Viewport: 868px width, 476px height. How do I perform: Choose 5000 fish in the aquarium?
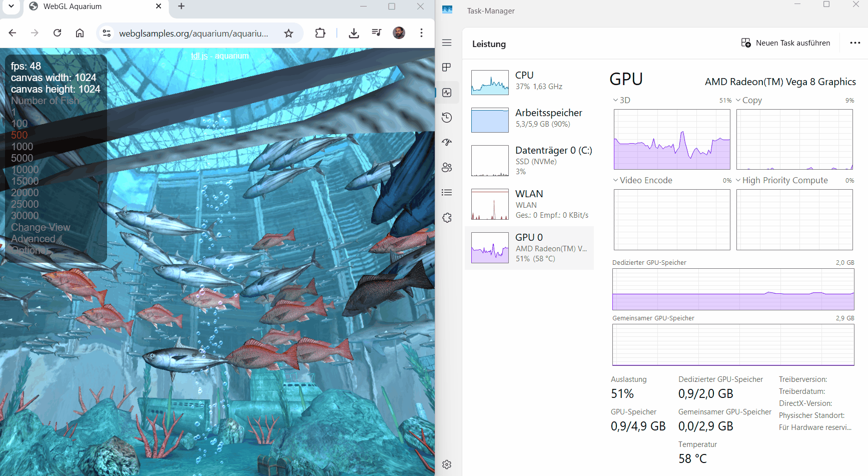(22, 158)
